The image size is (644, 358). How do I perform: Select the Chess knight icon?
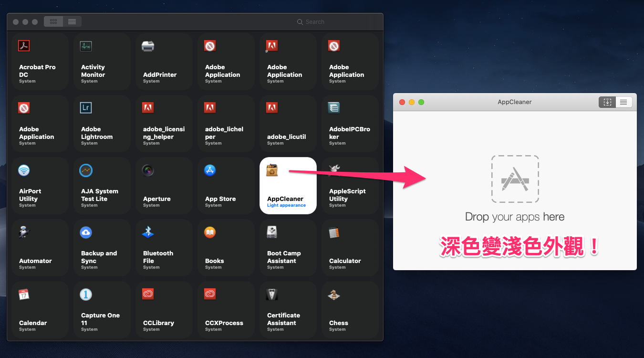334,294
